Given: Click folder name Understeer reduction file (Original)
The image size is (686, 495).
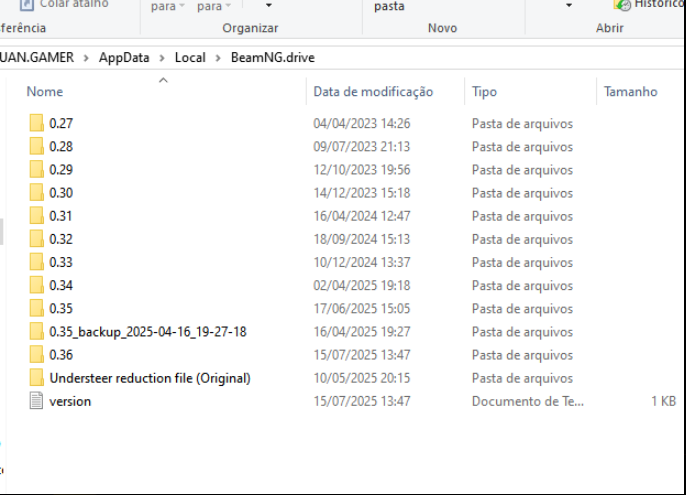Looking at the screenshot, I should (x=150, y=378).
